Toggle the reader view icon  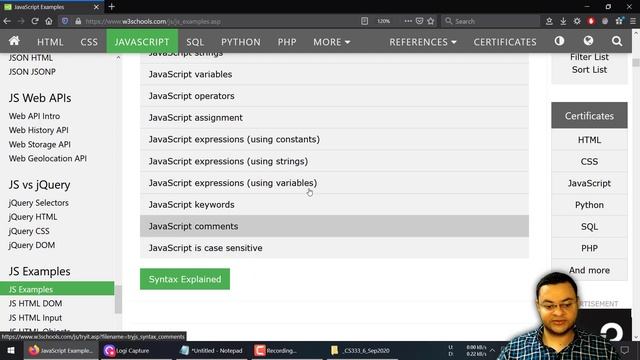tap(364, 21)
